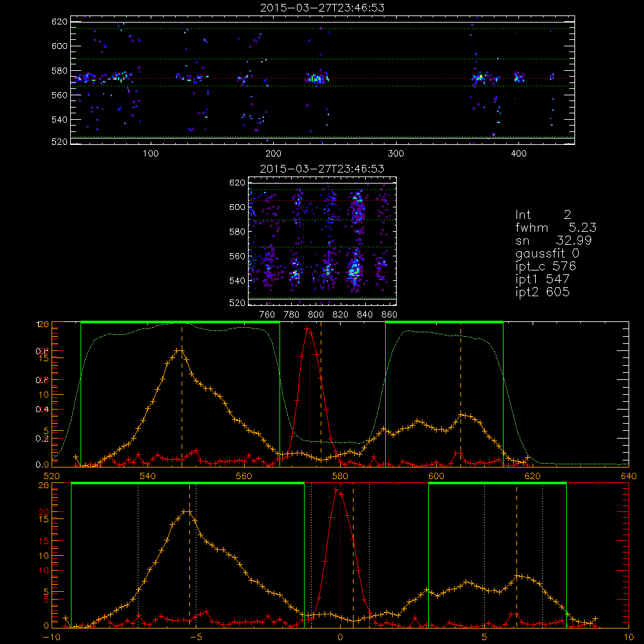
Task: Click x-axis label 200 of top image
Action: (x=273, y=154)
